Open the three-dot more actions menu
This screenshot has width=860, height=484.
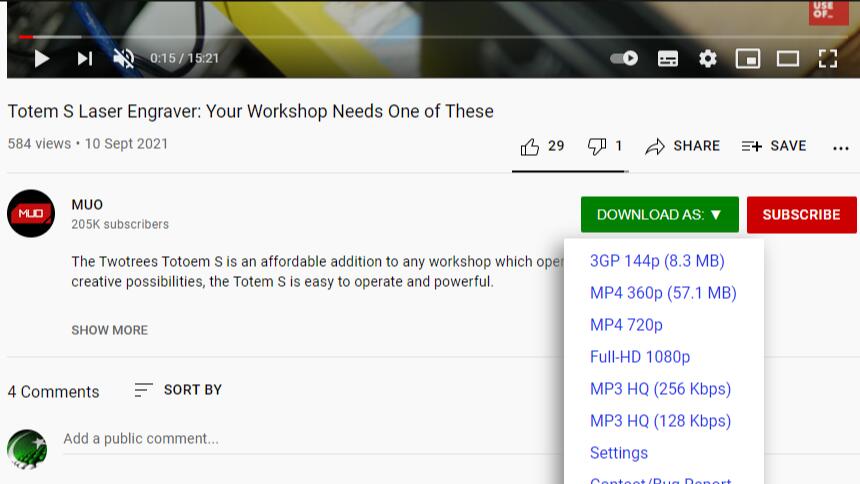click(x=840, y=148)
